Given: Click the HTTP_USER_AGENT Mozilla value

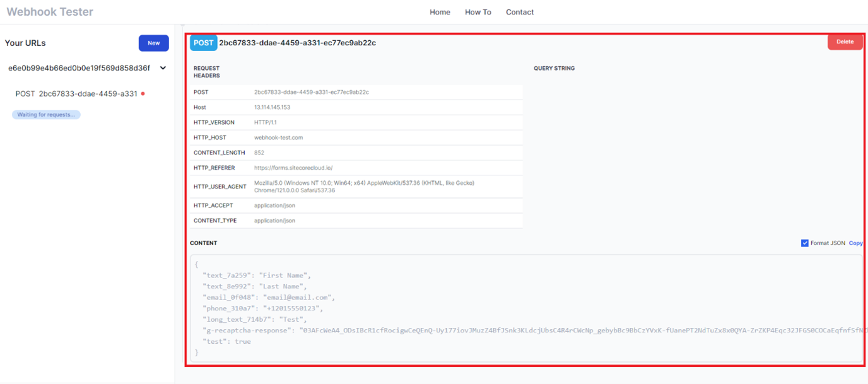Looking at the screenshot, I should 363,187.
